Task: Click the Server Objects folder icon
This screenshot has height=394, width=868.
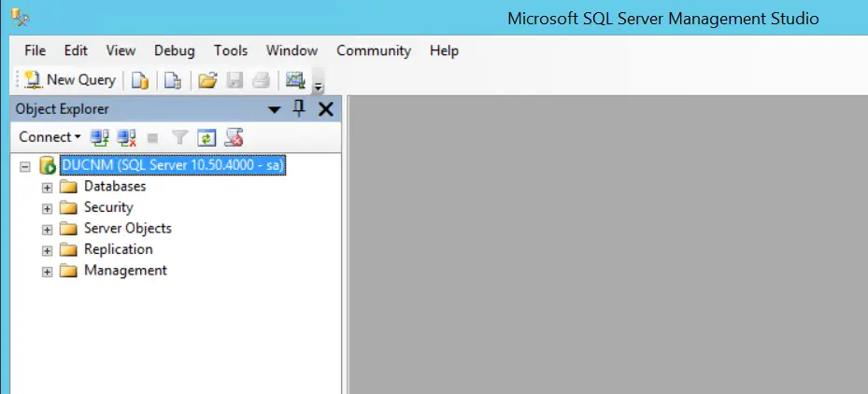Action: pyautogui.click(x=68, y=229)
